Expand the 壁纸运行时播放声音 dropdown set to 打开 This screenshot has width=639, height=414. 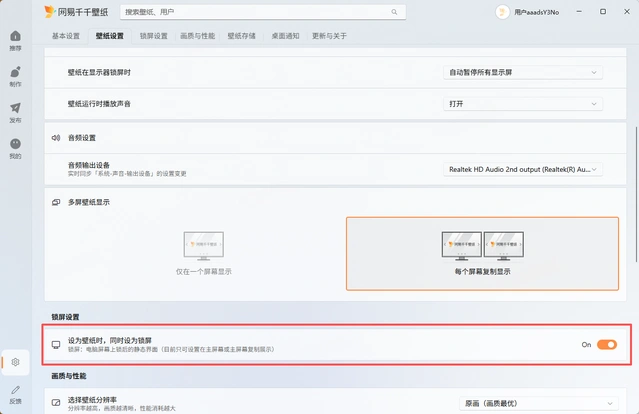tap(523, 104)
